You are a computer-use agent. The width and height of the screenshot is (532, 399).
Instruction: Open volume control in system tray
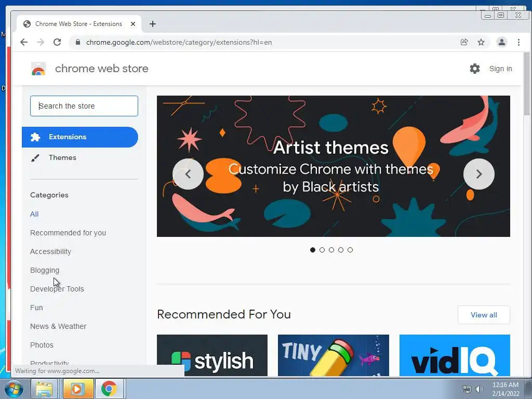point(479,389)
